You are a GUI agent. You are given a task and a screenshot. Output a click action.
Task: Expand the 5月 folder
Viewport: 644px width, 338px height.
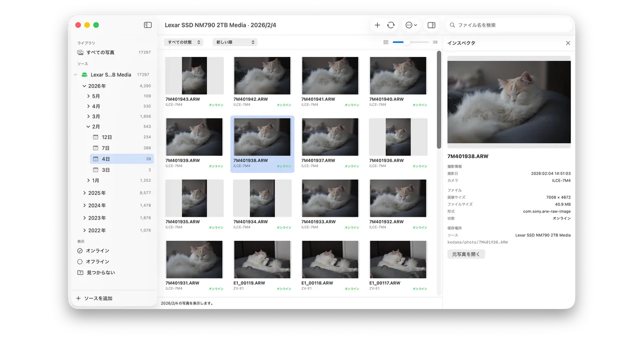point(89,96)
